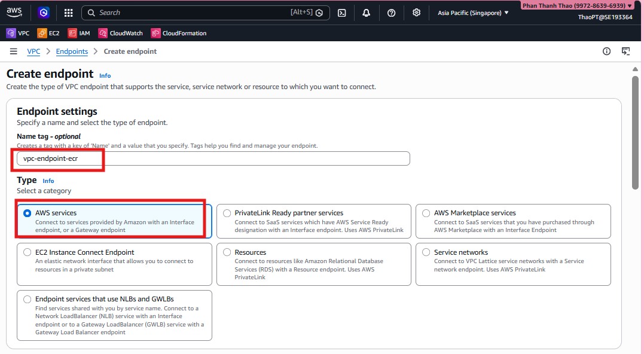Open the services grid menu icon
The image size is (644, 354).
point(68,13)
